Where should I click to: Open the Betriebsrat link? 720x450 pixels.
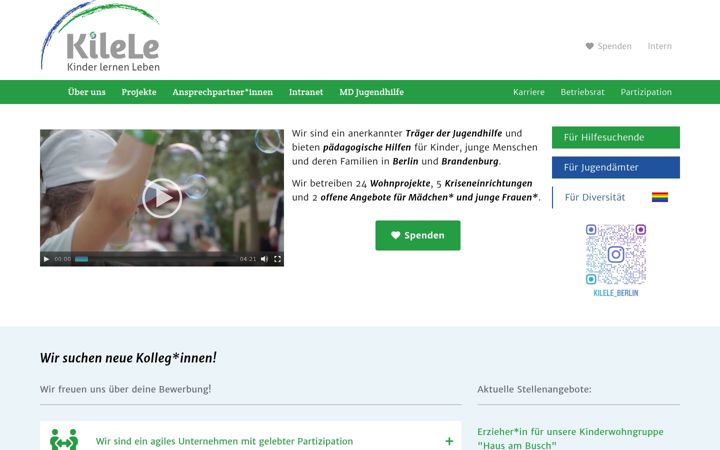click(x=582, y=92)
